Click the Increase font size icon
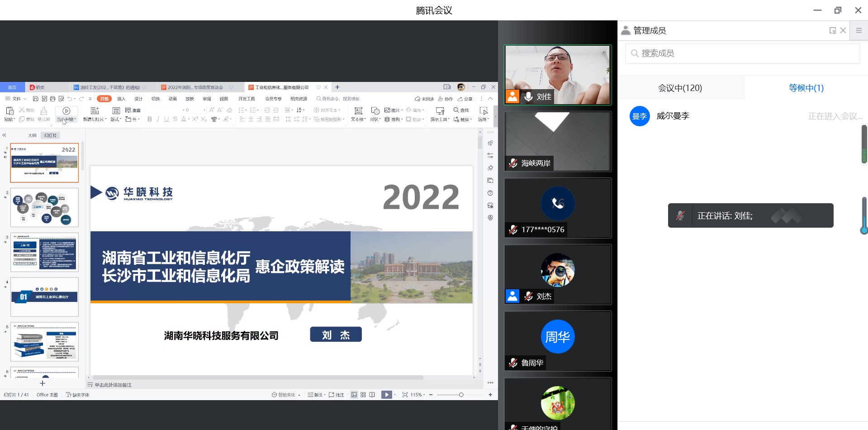 pos(212,110)
